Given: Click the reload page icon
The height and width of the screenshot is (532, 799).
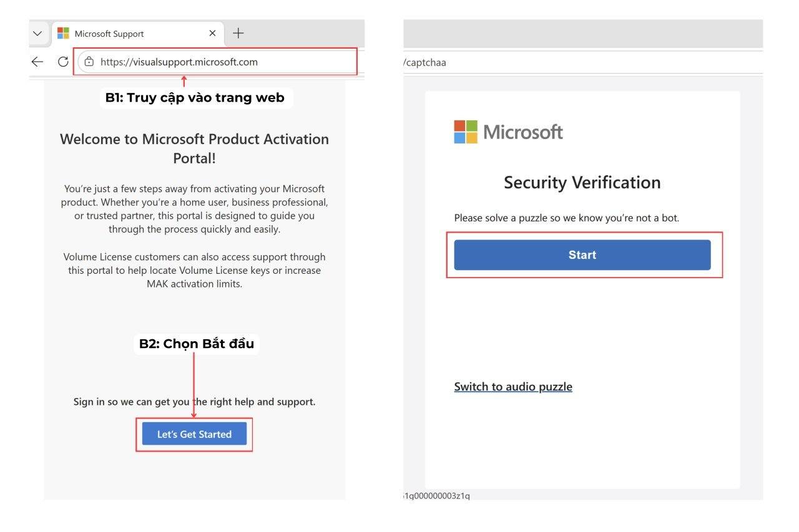Looking at the screenshot, I should 62,62.
